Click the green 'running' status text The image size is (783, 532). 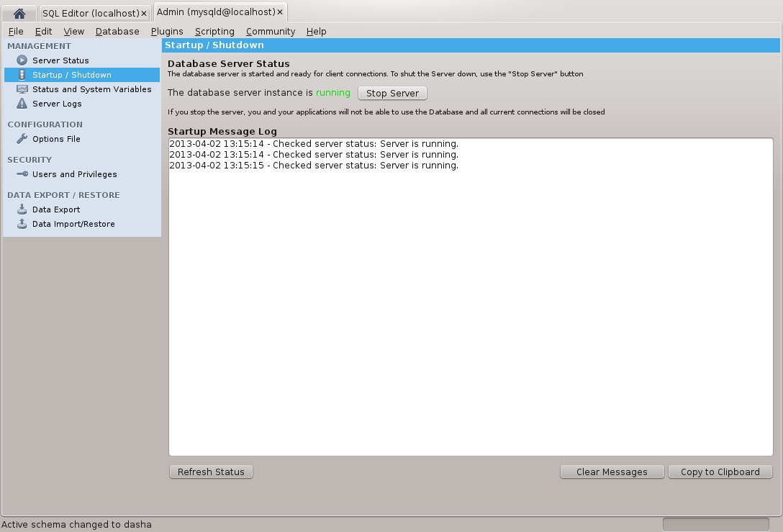click(333, 93)
